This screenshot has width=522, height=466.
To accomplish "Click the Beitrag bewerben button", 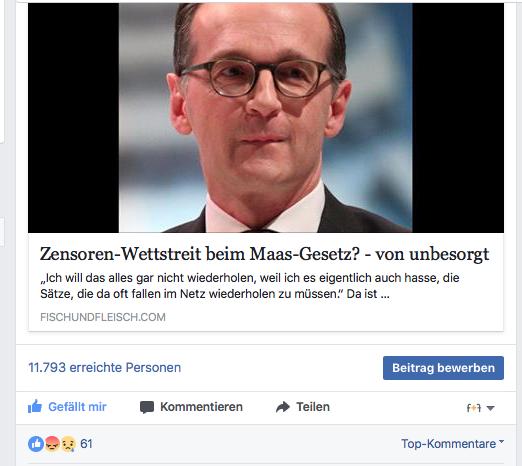I will click(x=443, y=368).
